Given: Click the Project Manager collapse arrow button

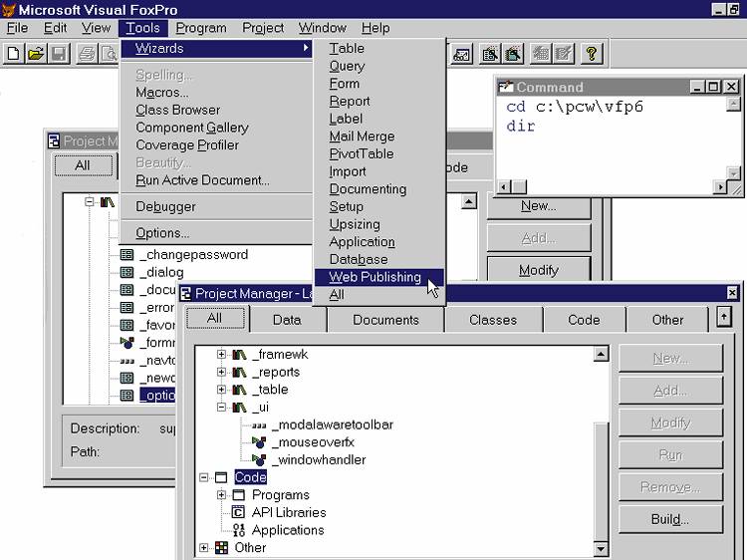Looking at the screenshot, I should click(x=724, y=318).
